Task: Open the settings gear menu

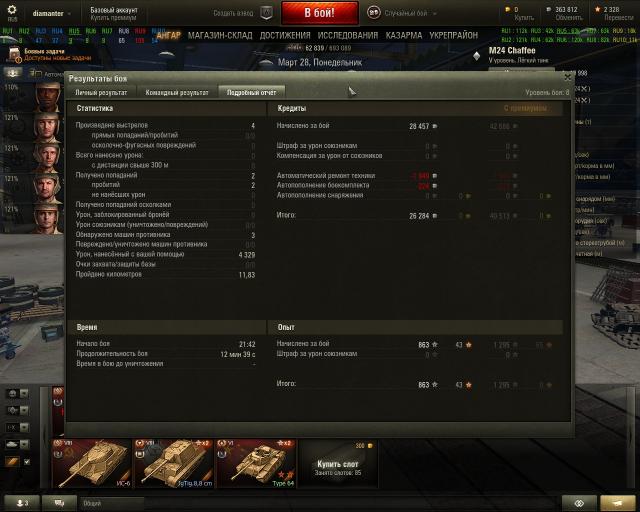Action: tap(12, 10)
